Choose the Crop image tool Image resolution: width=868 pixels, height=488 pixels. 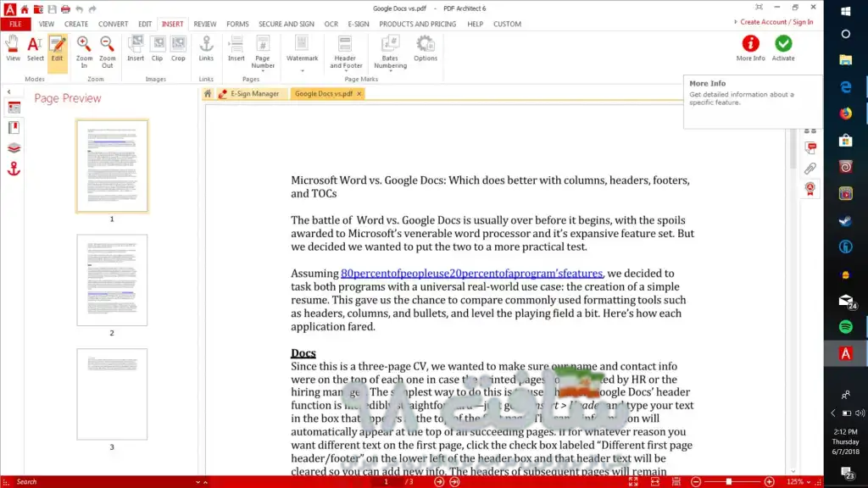pyautogui.click(x=178, y=48)
